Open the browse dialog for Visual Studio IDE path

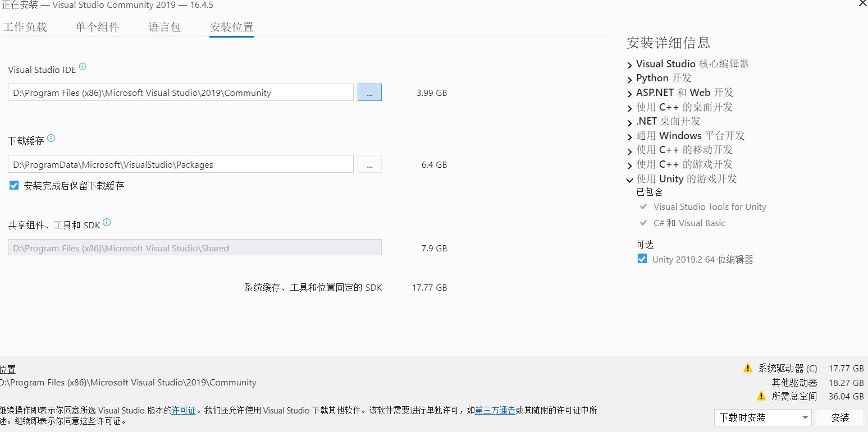click(369, 92)
